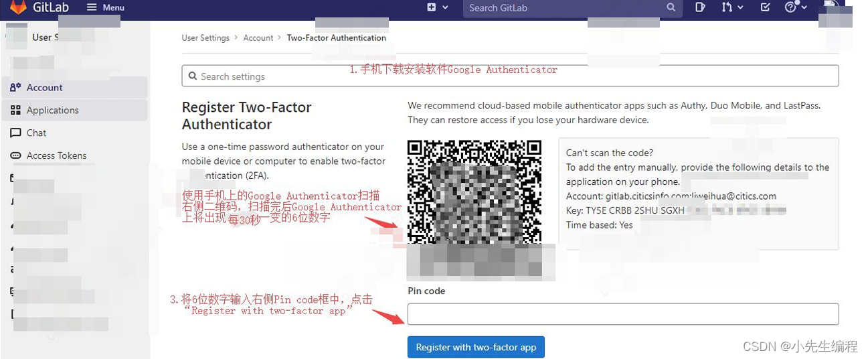Open the To-Do list checkmark icon
This screenshot has width=868, height=359.
click(766, 7)
